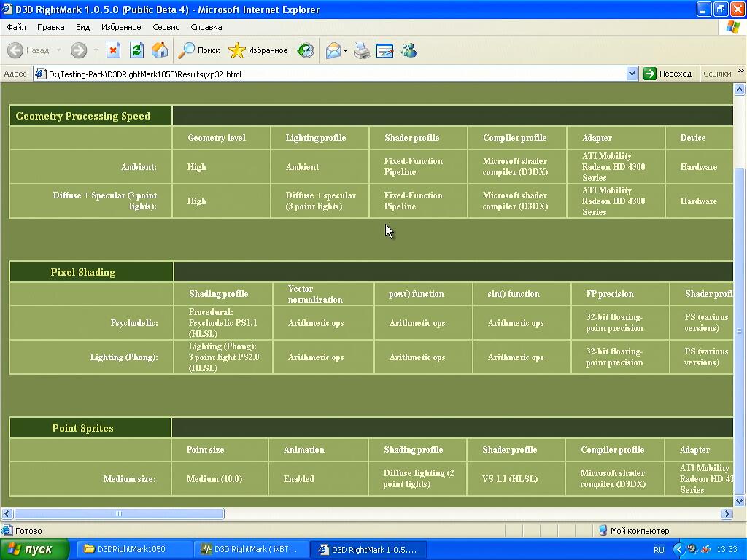Screen dimensions: 747x560
Task: Click the Links (Ссылки) toolbar label
Action: coord(717,74)
